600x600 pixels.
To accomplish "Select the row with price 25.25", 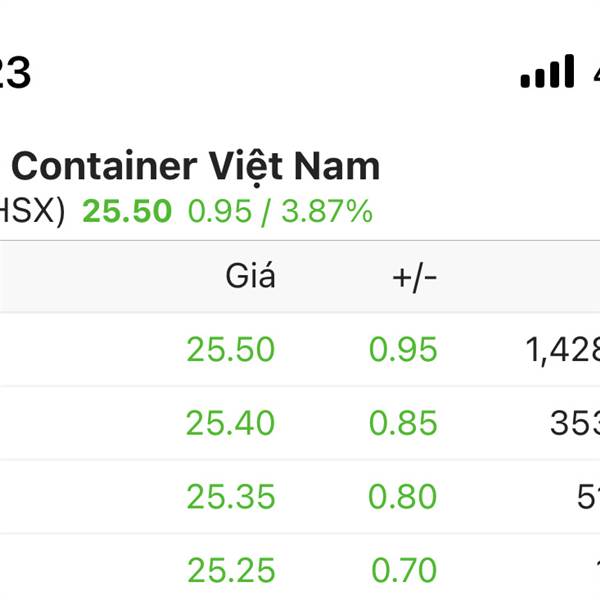I will tap(300, 567).
